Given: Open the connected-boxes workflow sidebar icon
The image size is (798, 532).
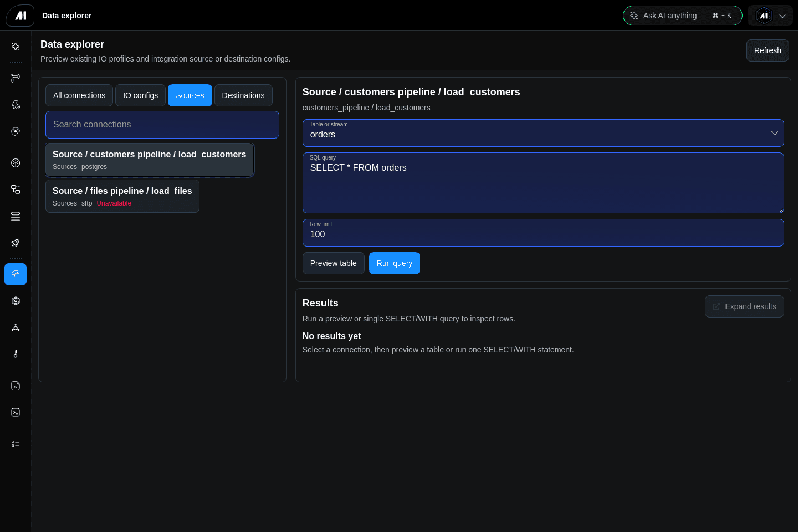Looking at the screenshot, I should click(16, 190).
